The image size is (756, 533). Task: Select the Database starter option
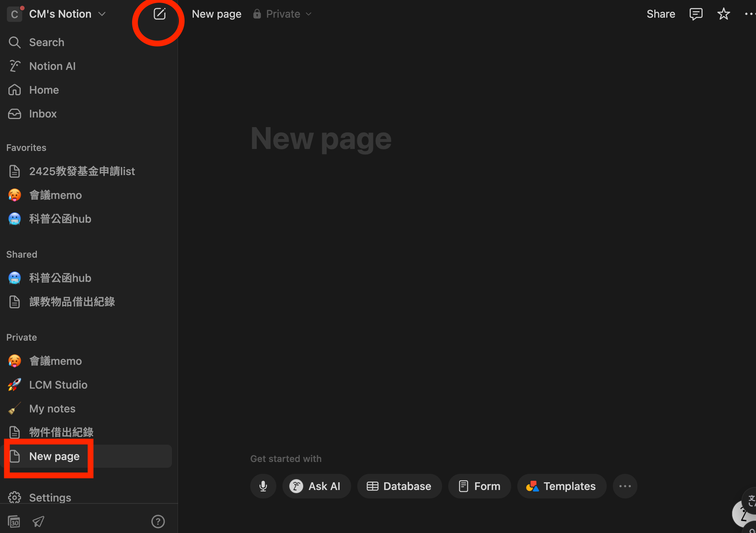pyautogui.click(x=399, y=486)
